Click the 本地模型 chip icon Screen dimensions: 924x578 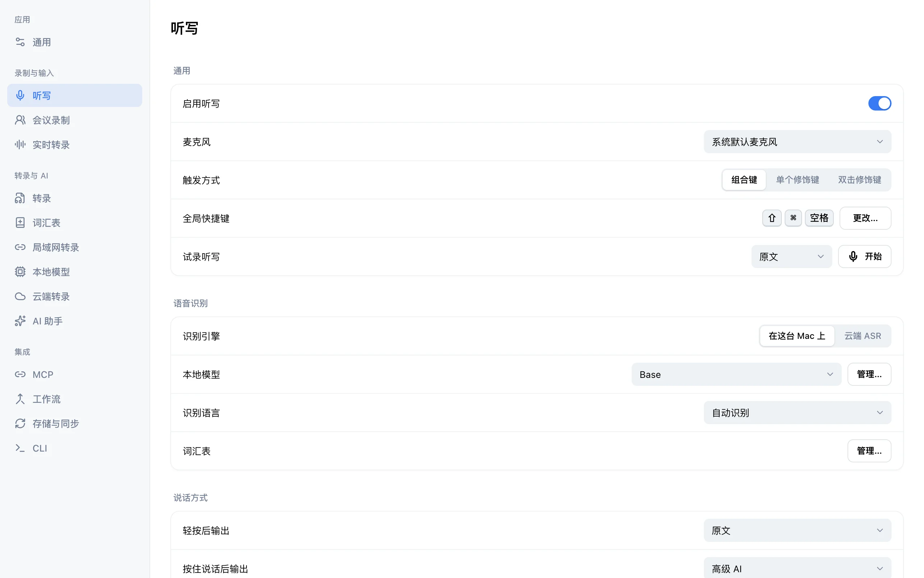pyautogui.click(x=20, y=272)
